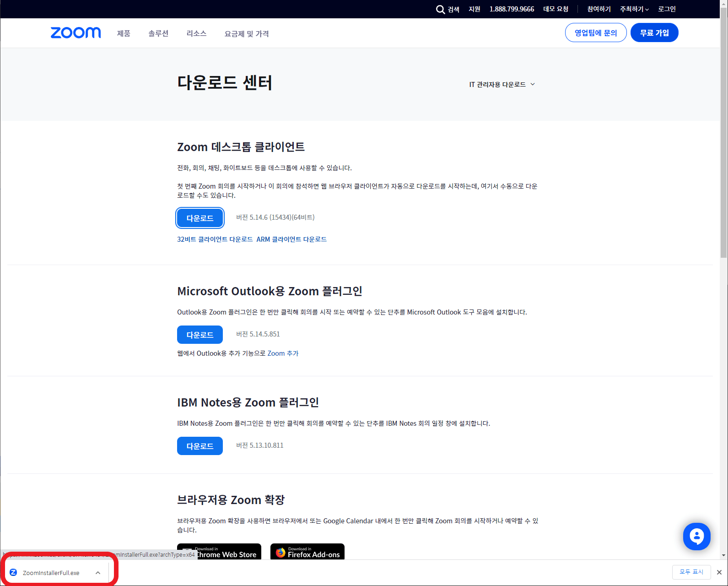Click 데모 요청 in top bar
The image size is (728, 586).
[x=555, y=9]
